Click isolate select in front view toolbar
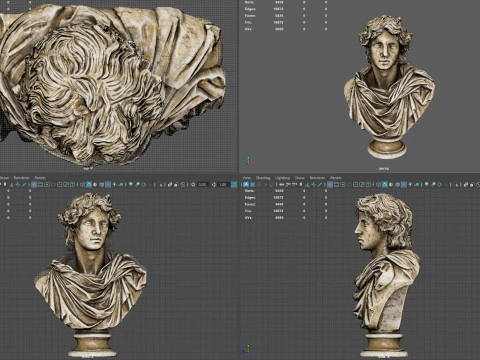The height and width of the screenshot is (360, 480). point(160,184)
